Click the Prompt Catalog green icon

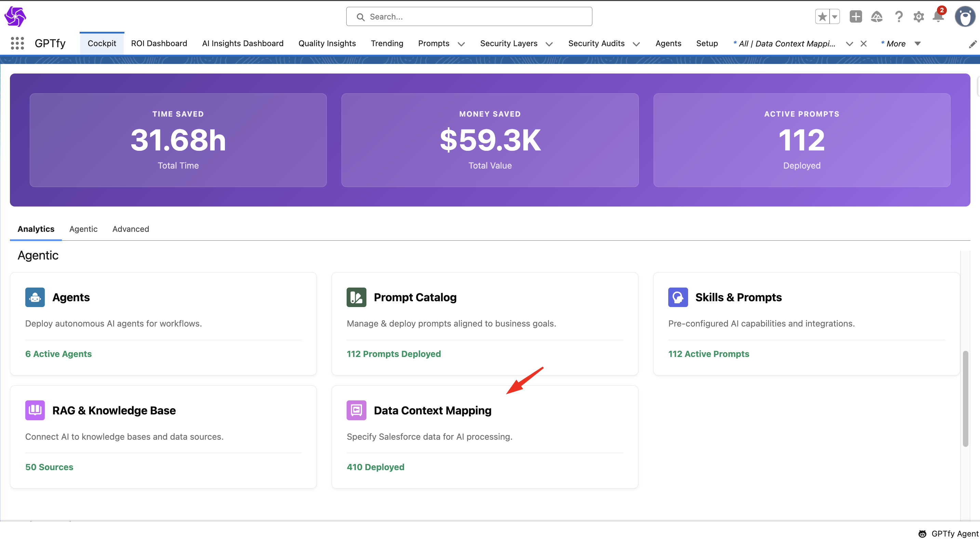tap(356, 297)
